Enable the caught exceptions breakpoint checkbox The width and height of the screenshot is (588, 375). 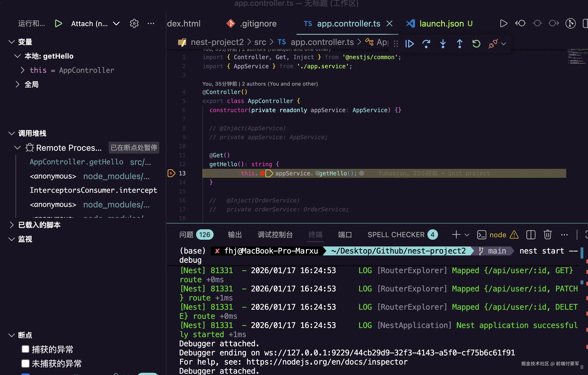click(25, 349)
